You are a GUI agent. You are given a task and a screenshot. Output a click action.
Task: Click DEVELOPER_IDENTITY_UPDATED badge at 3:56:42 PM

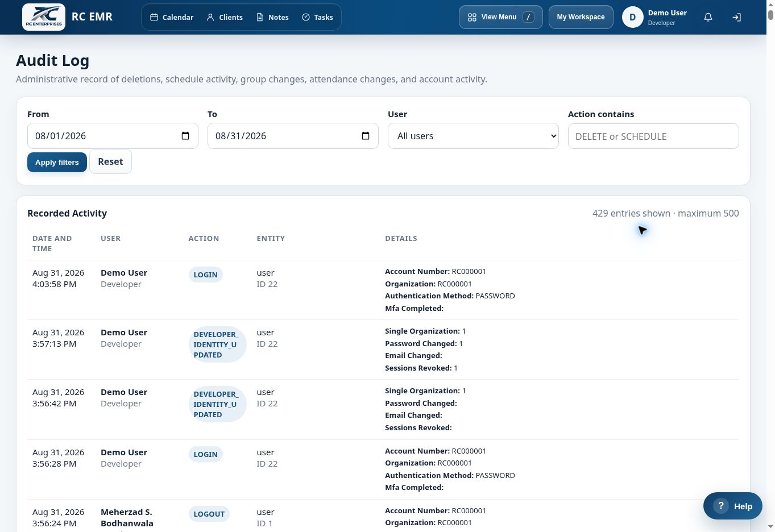coord(217,404)
